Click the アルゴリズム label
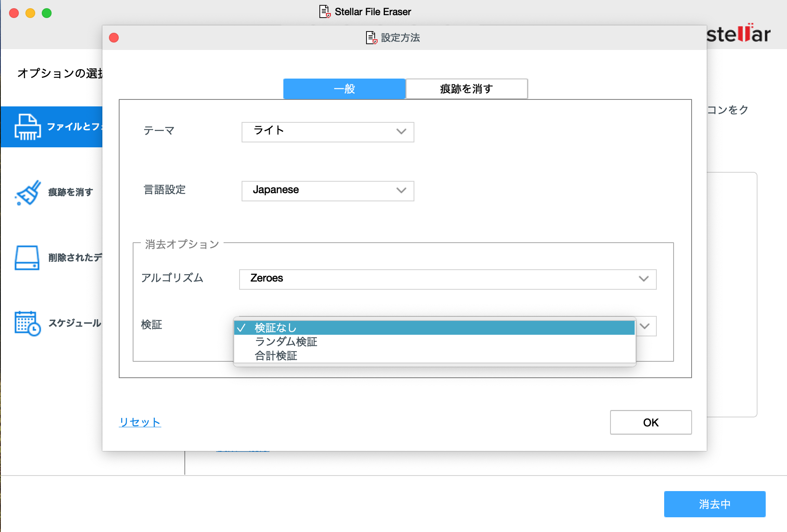Image resolution: width=787 pixels, height=532 pixels. tap(172, 278)
